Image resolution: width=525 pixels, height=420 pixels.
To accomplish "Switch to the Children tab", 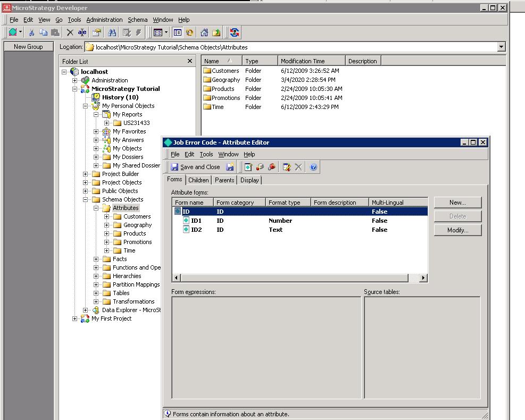I will pos(198,180).
